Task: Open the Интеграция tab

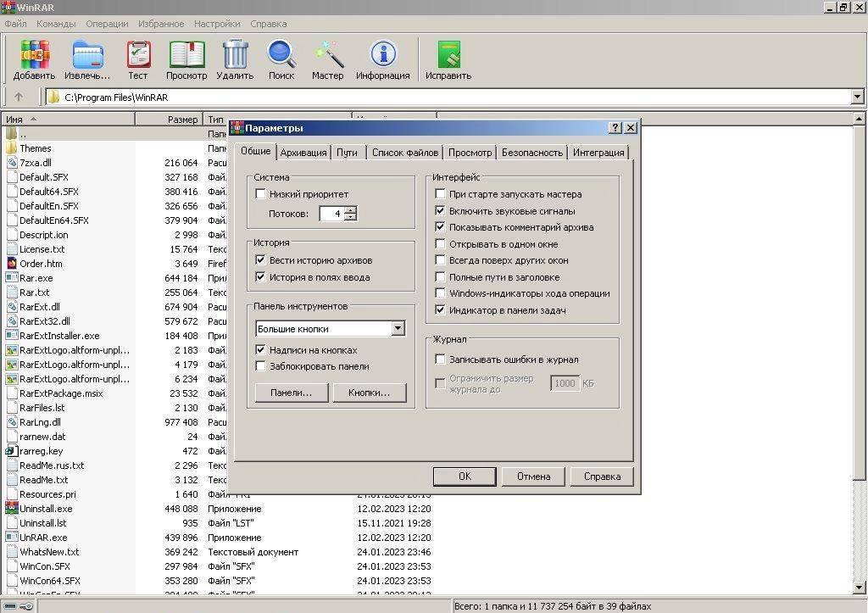Action: pos(598,153)
